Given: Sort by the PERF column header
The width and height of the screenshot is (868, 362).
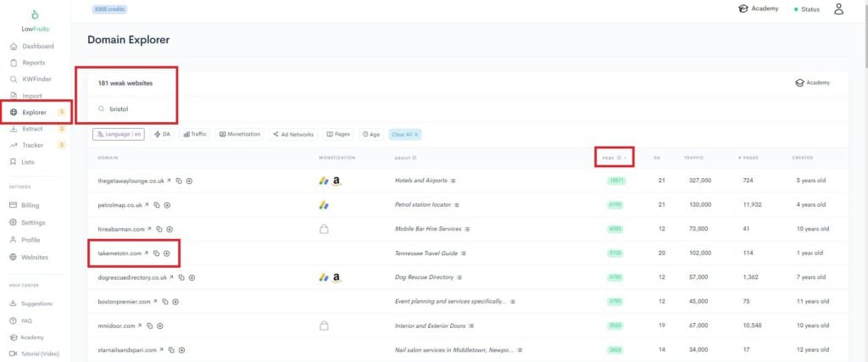Looking at the screenshot, I should [614, 158].
